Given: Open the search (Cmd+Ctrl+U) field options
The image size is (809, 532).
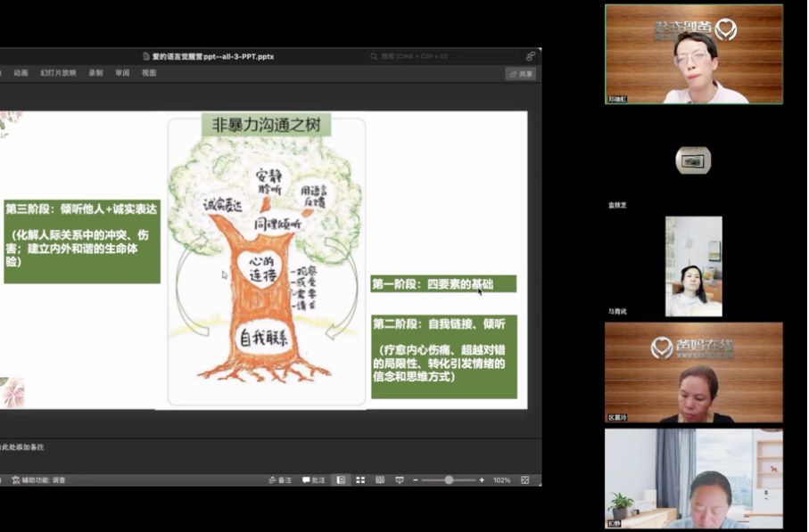Looking at the screenshot, I should pyautogui.click(x=415, y=55).
